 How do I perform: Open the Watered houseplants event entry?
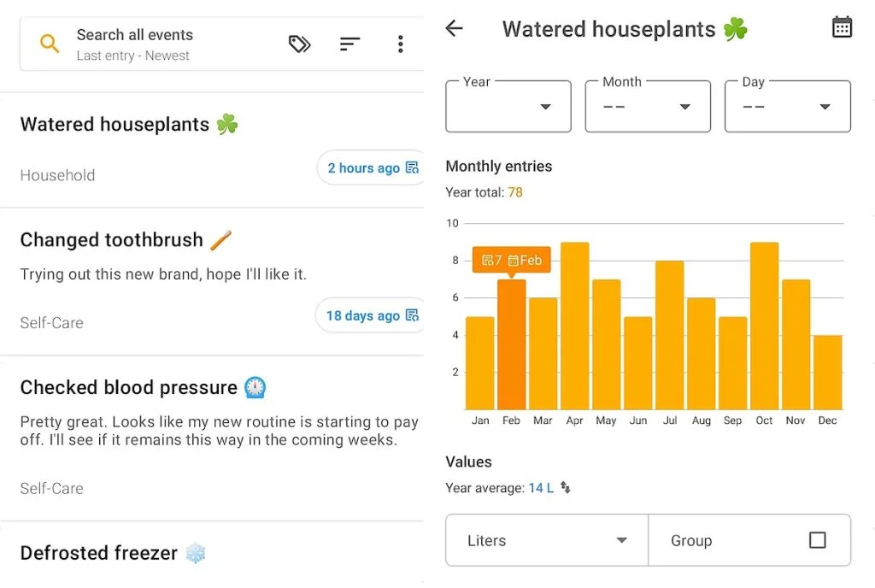115,125
